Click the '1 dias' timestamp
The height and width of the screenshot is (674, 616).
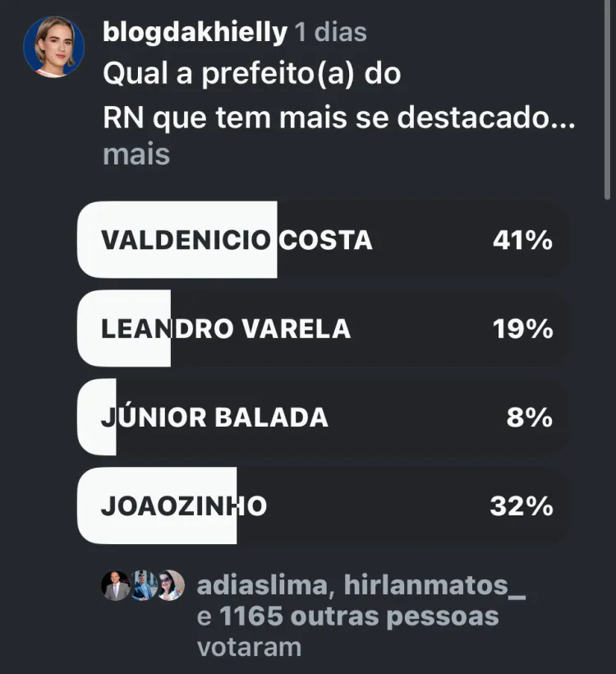(331, 32)
